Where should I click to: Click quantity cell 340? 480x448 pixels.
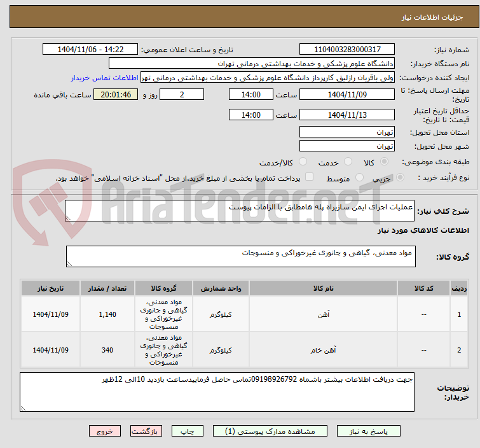[x=107, y=349]
